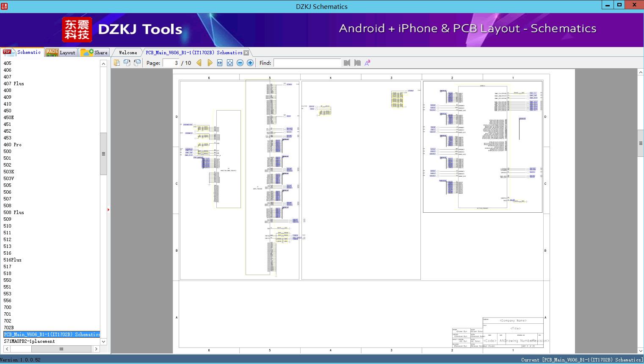Viewport: 644px width, 364px height.
Task: Go to next page arrow
Action: (x=210, y=63)
